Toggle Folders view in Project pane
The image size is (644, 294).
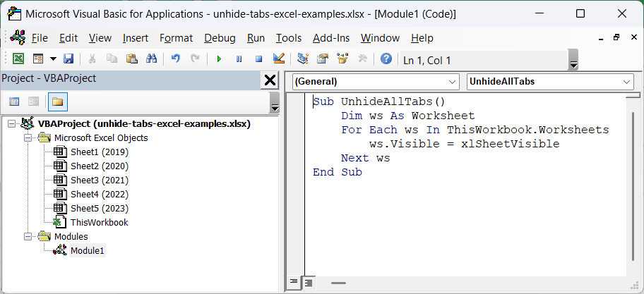(57, 102)
